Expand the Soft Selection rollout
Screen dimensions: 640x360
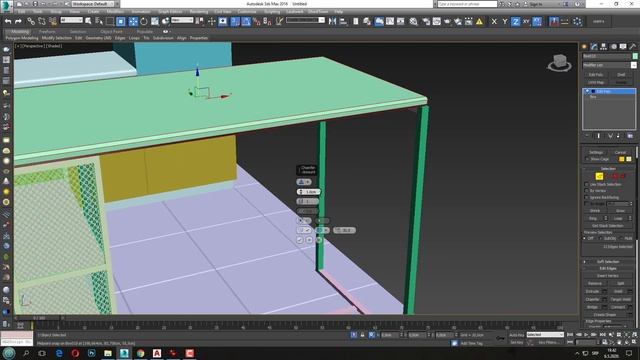[x=608, y=262]
